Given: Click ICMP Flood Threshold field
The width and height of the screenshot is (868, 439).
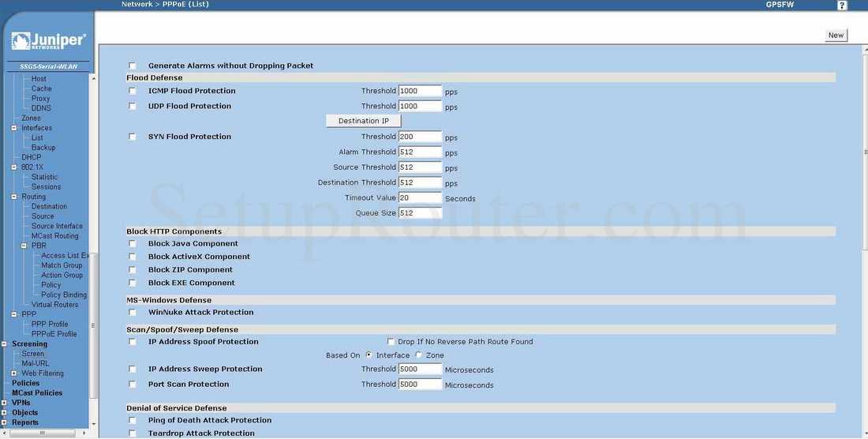Looking at the screenshot, I should (x=420, y=91).
